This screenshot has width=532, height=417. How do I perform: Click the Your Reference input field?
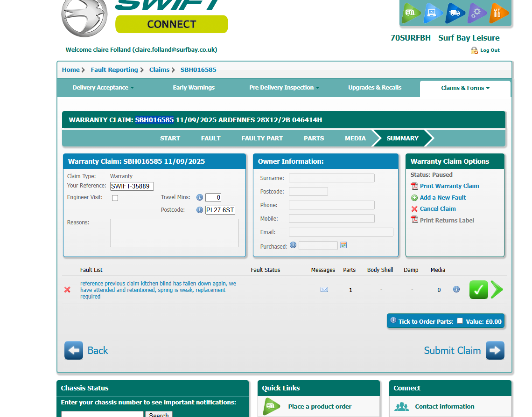(132, 186)
